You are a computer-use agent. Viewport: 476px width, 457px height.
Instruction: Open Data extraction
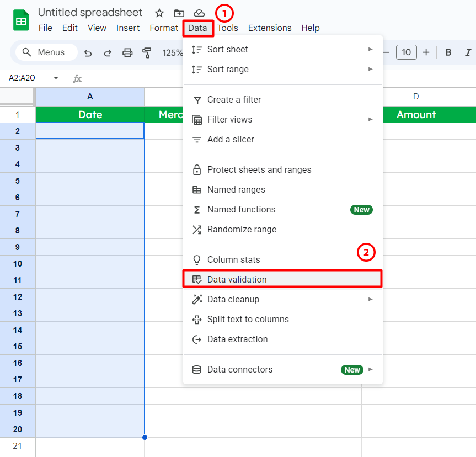pyautogui.click(x=282, y=339)
